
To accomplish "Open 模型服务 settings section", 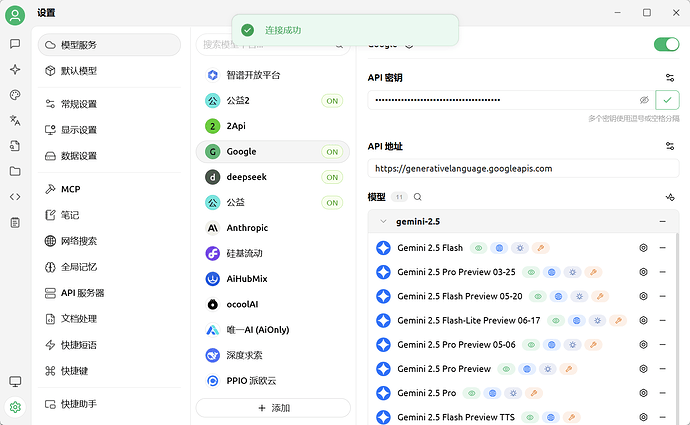I will [x=109, y=45].
